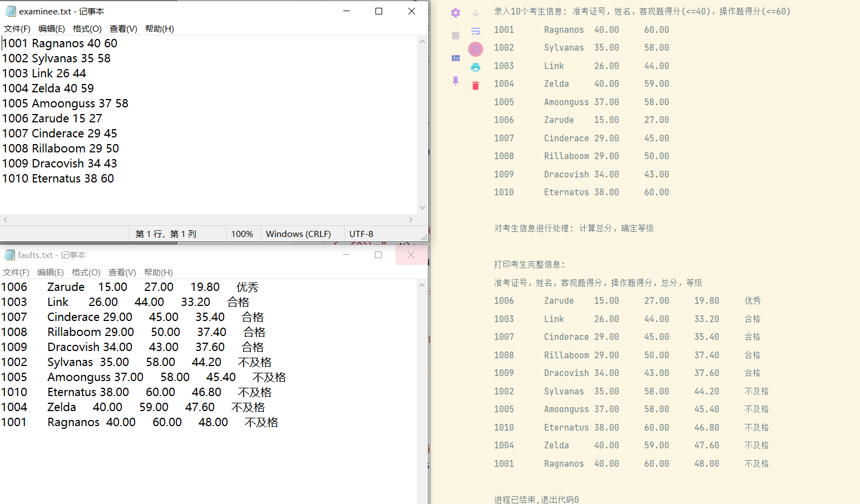Image resolution: width=860 pixels, height=504 pixels.
Task: Click console line "进程已结束,退出代码0"
Action: click(x=536, y=500)
